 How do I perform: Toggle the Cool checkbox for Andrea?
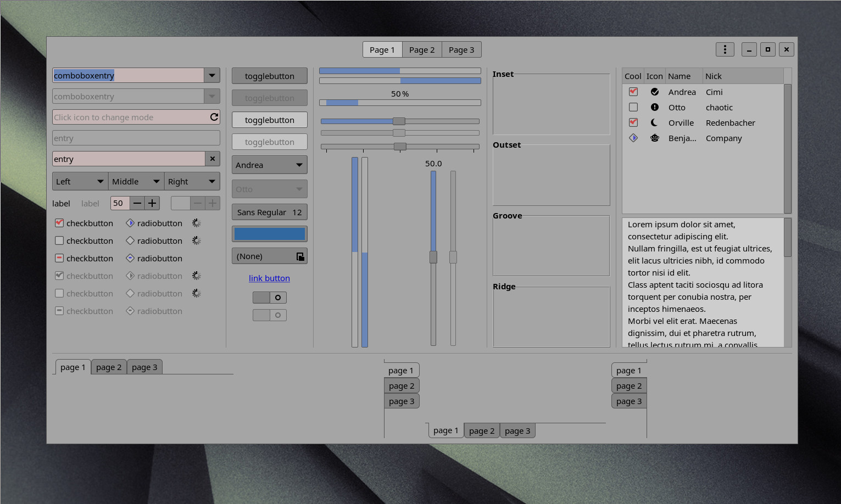(633, 92)
